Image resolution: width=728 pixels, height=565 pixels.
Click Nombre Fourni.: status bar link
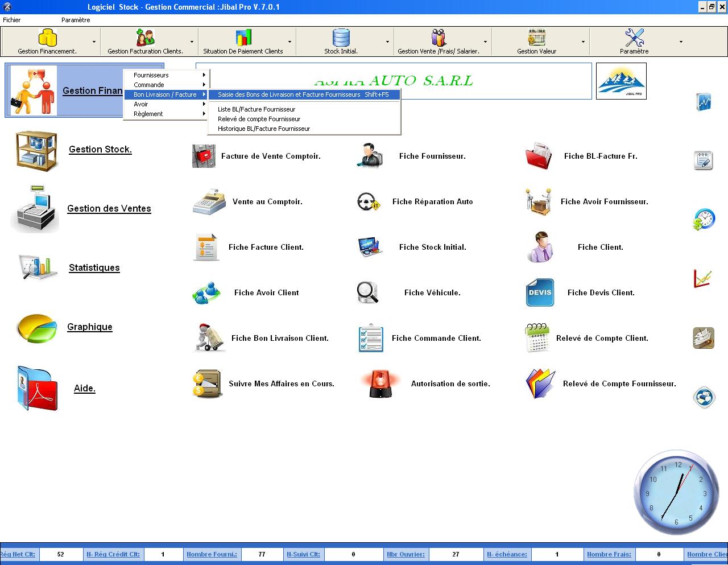tap(212, 554)
